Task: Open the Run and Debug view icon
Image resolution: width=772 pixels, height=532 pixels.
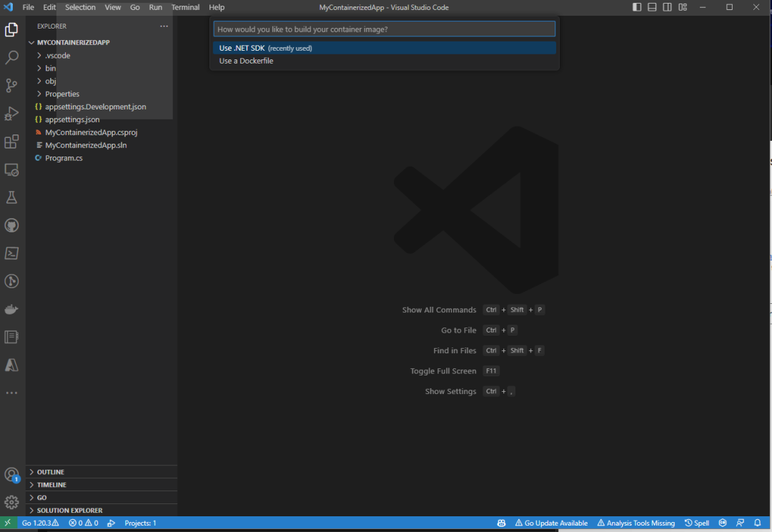Action: coord(11,113)
